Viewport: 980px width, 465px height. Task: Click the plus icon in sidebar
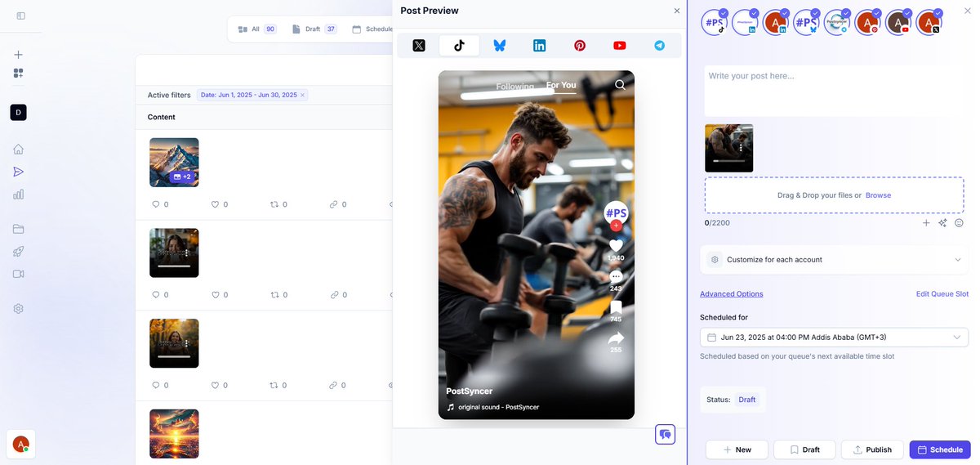point(18,55)
